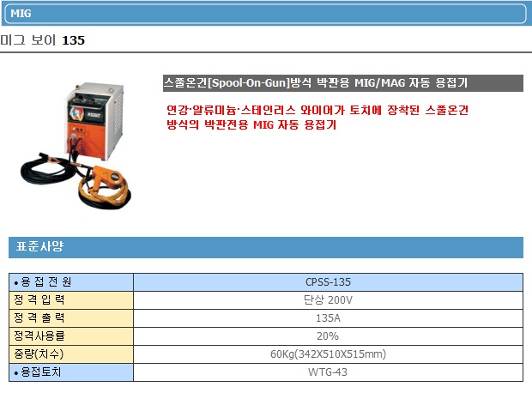The width and height of the screenshot is (532, 411).
Task: Select the 20% duty cycle value
Action: 328,336
